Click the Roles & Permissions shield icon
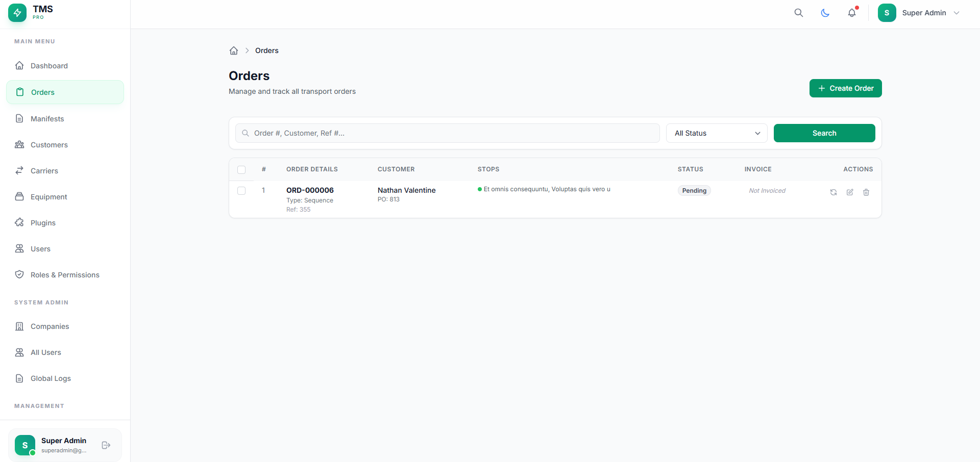The height and width of the screenshot is (462, 980). pyautogui.click(x=19, y=275)
